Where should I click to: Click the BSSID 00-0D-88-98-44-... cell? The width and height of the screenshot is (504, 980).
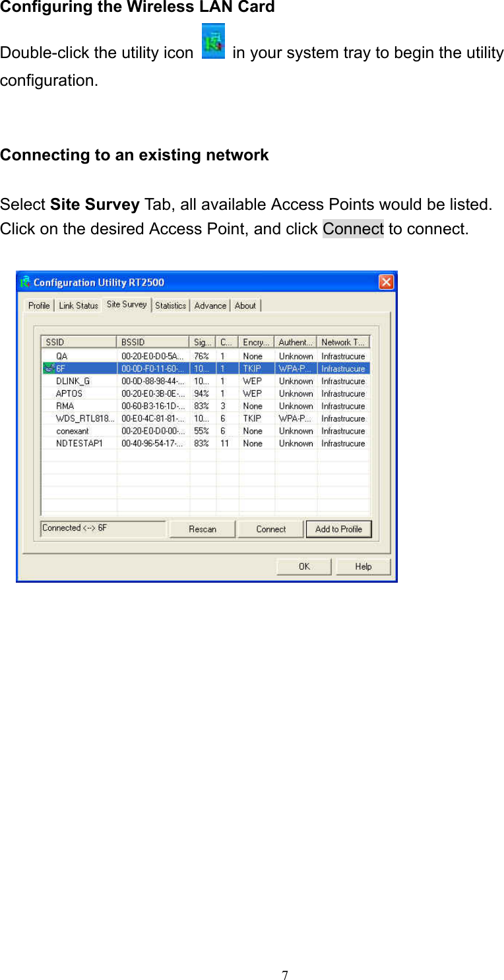click(153, 381)
